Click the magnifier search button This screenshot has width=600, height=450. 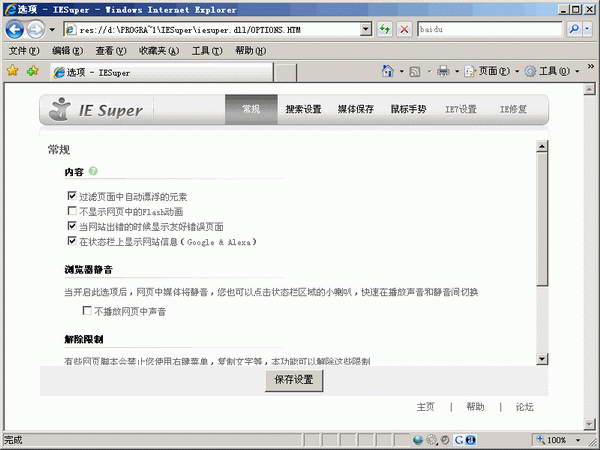click(574, 29)
